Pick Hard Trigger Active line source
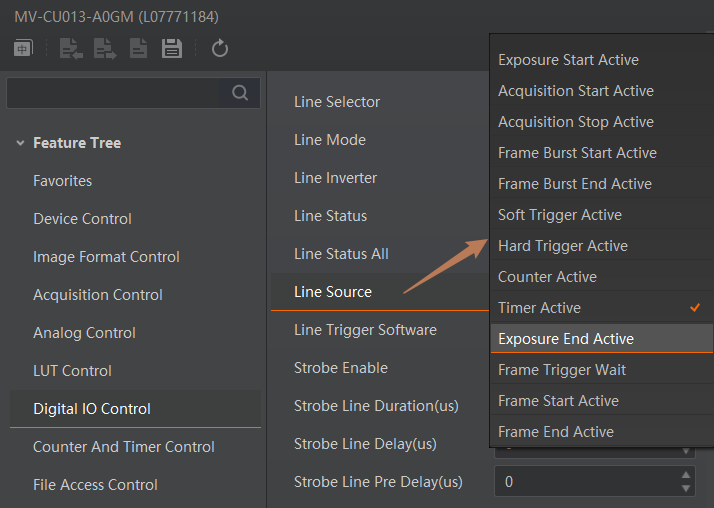714x508 pixels. click(563, 246)
